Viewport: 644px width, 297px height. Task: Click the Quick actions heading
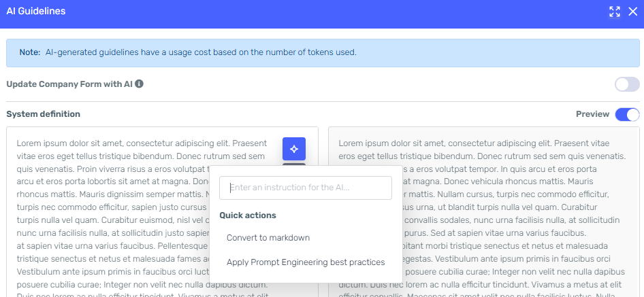pyautogui.click(x=248, y=215)
